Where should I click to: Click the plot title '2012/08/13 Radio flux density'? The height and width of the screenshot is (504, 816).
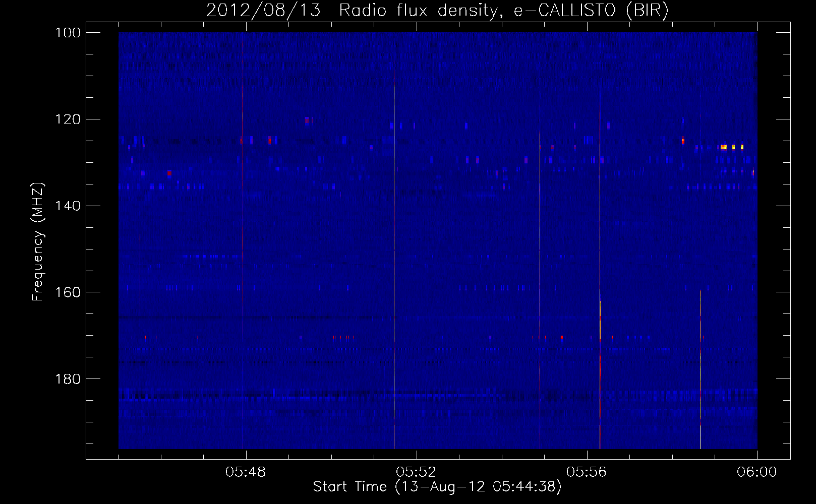point(352,10)
